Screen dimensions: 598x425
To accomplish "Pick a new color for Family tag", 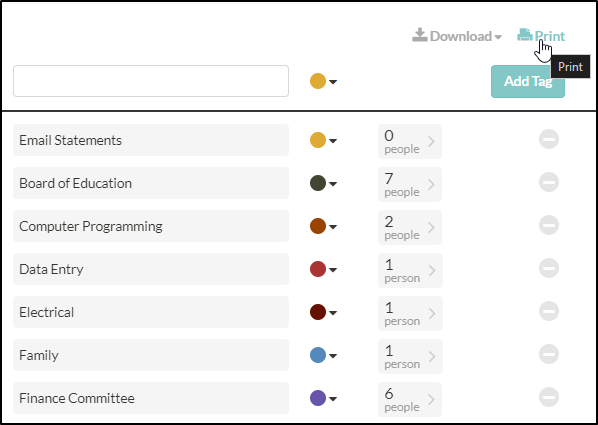I will 323,355.
